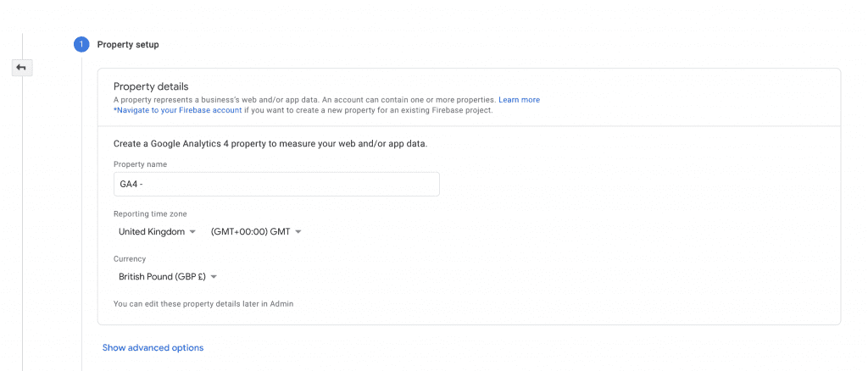
Task: Click the Property details heading
Action: [151, 86]
